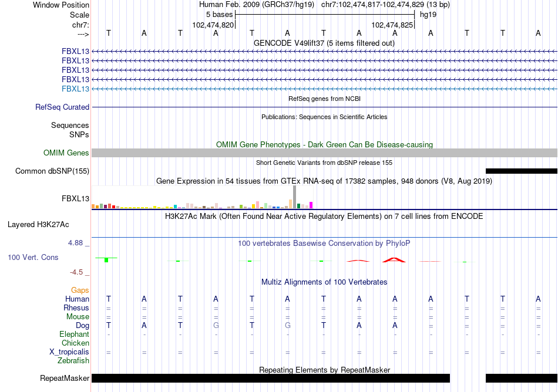558x392 pixels.
Task: Open Short Genetic Variants from dbSNP title
Action: [x=324, y=163]
